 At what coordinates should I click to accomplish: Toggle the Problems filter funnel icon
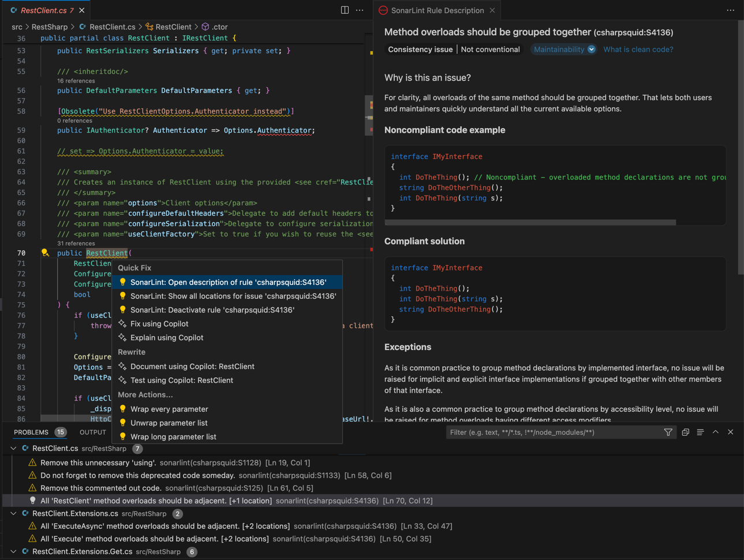pos(668,432)
